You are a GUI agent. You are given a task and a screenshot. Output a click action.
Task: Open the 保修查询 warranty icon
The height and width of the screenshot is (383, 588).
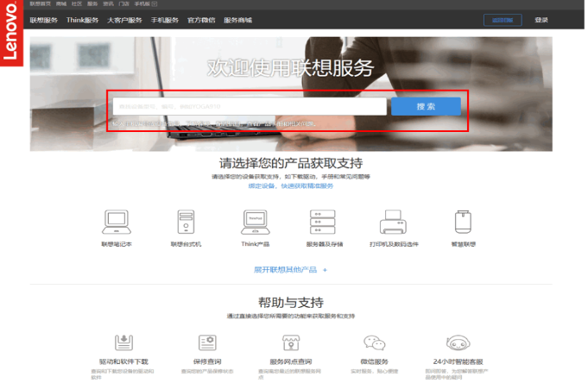(206, 342)
